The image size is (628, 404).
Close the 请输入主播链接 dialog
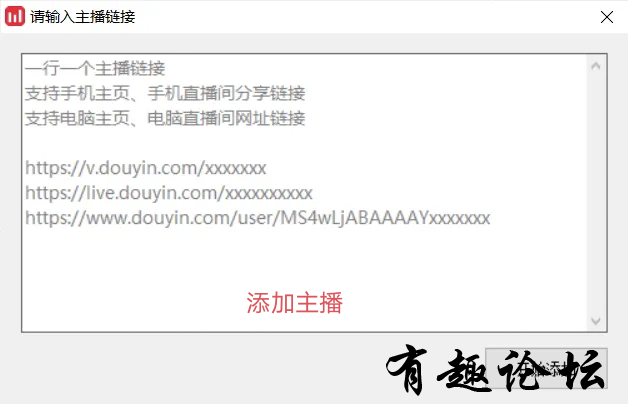607,17
